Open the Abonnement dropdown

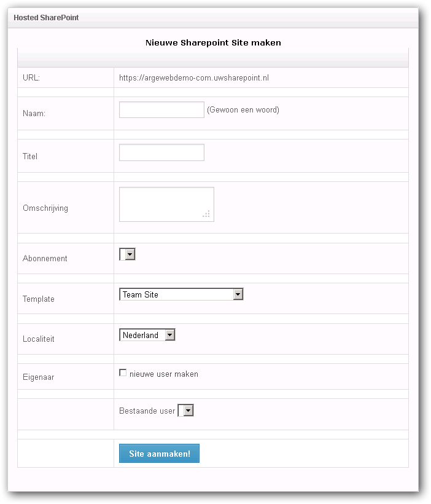click(x=127, y=254)
